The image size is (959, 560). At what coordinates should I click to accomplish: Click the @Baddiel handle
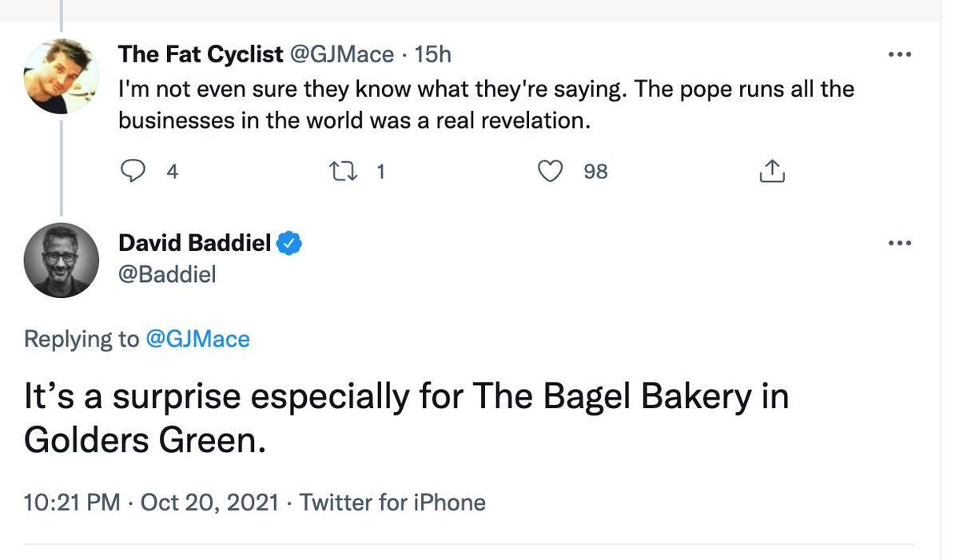click(167, 274)
